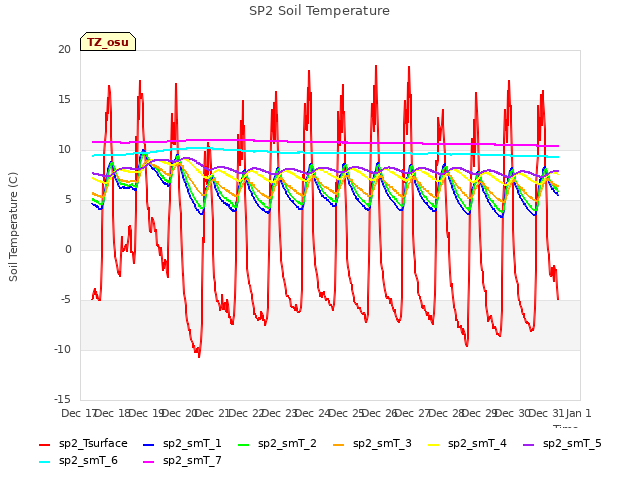Click the orange sp2_smT_3 legend swatch
The width and height of the screenshot is (640, 480).
click(x=338, y=444)
